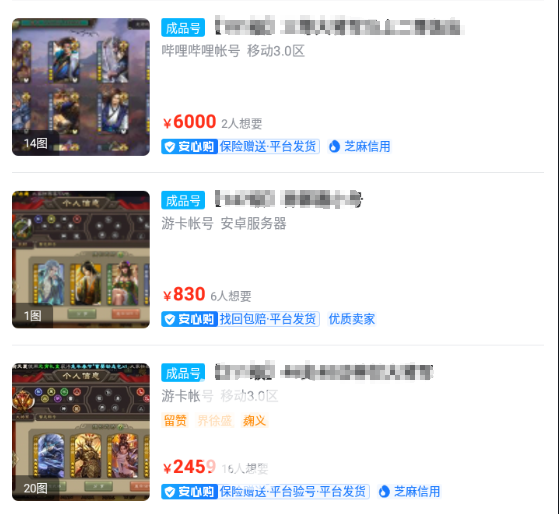Click the 成品号 tag on ¥6000 listing
Viewport: 559px width, 514px height.
coord(183,28)
